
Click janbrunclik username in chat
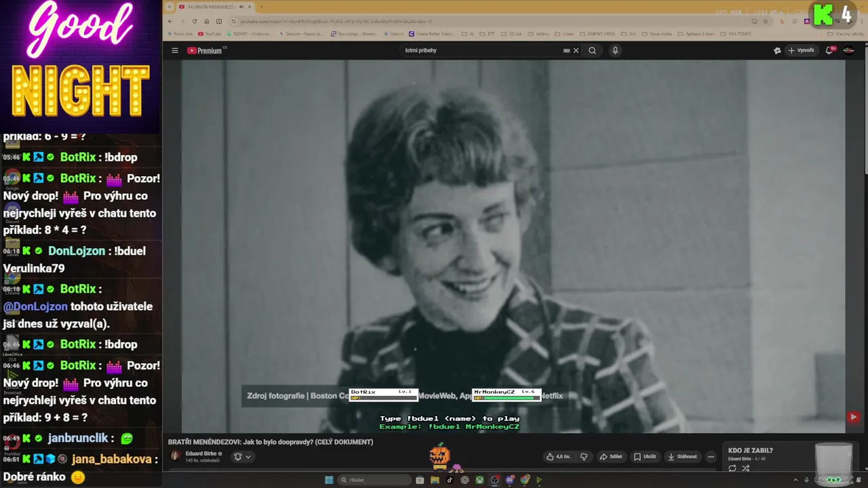pyautogui.click(x=79, y=439)
